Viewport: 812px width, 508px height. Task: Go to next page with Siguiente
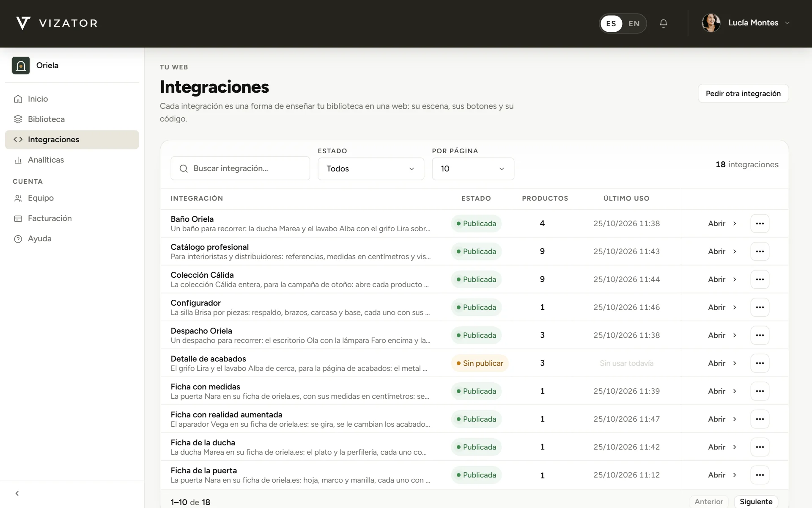point(756,502)
